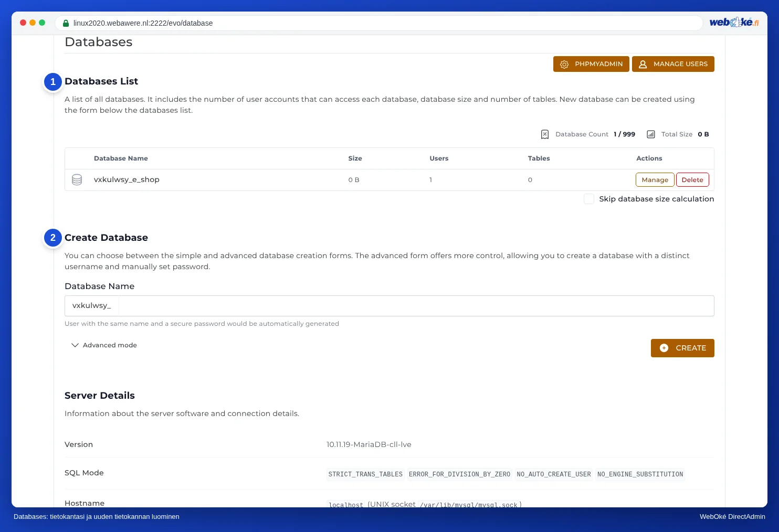Click the MANAGE USERS button
Image resolution: width=779 pixels, height=532 pixels.
click(x=673, y=64)
